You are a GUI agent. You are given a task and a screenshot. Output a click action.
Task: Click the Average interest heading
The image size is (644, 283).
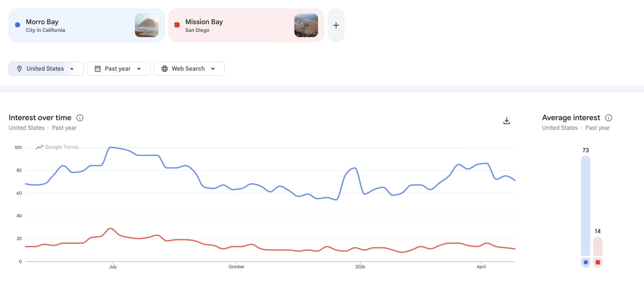point(571,118)
